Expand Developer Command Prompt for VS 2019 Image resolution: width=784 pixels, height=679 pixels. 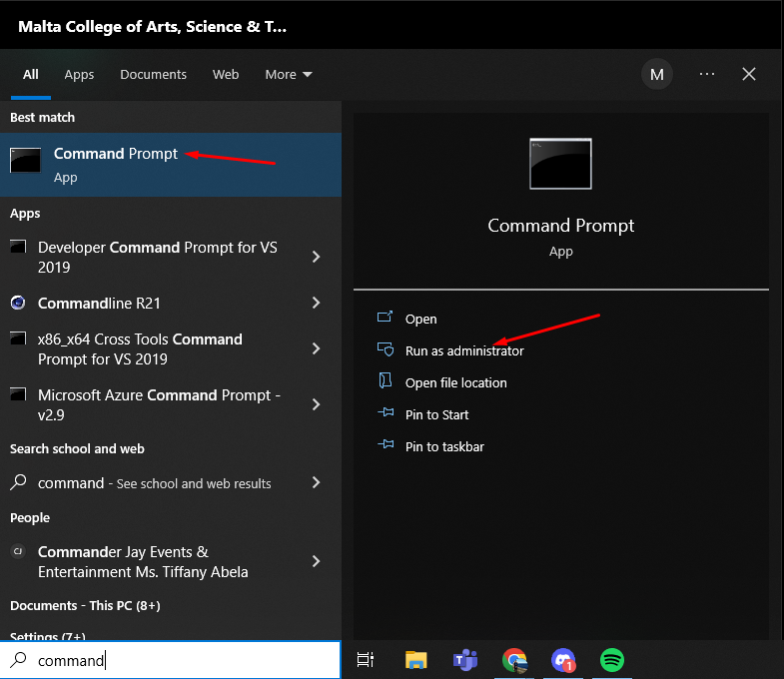316,257
